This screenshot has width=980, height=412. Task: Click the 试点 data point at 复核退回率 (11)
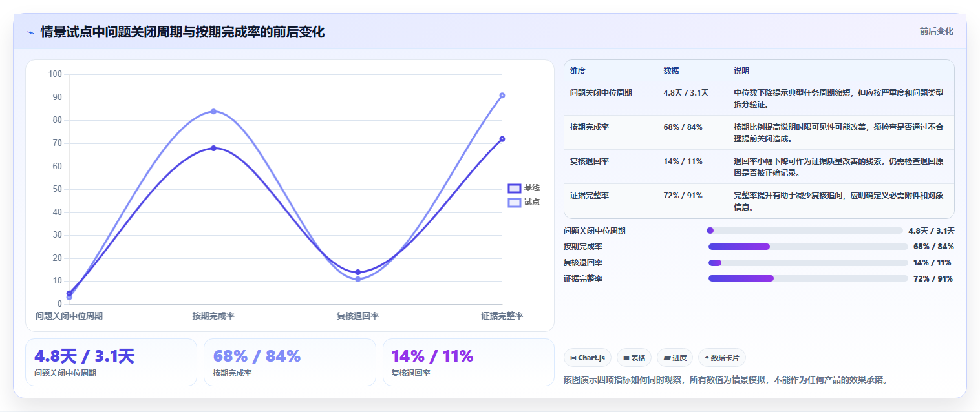point(358,279)
